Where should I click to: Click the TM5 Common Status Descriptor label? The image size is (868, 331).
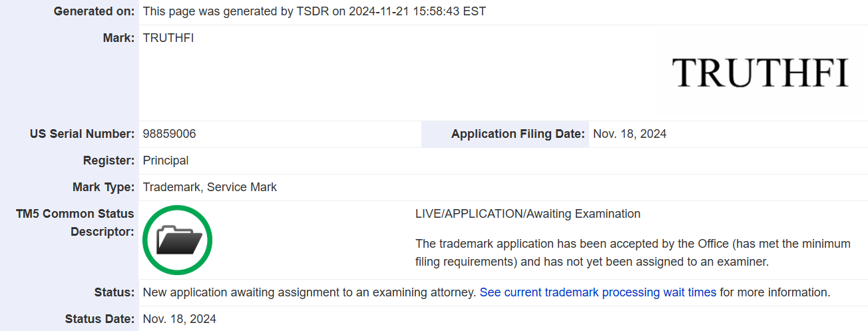click(75, 223)
